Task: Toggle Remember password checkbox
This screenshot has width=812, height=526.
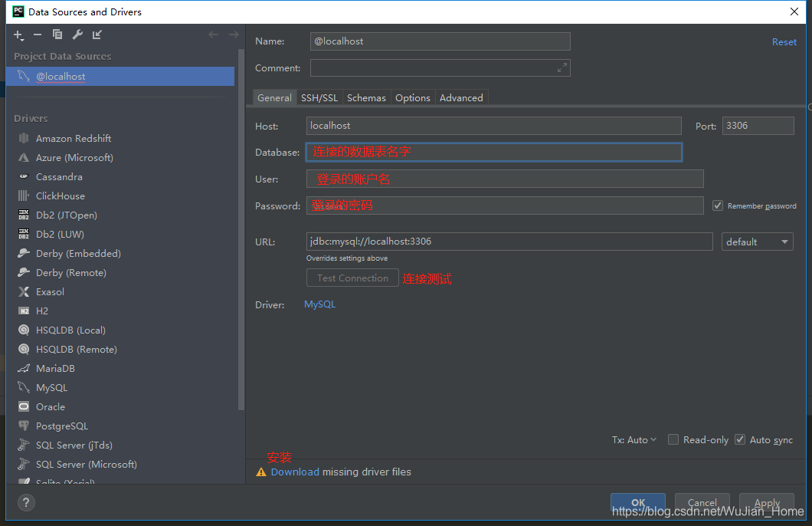Action: click(718, 205)
